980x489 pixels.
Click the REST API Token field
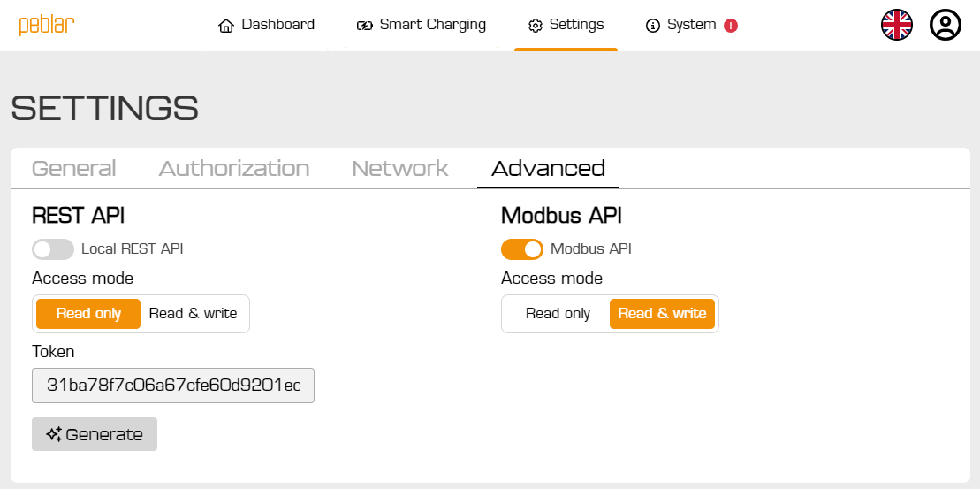pyautogui.click(x=173, y=386)
